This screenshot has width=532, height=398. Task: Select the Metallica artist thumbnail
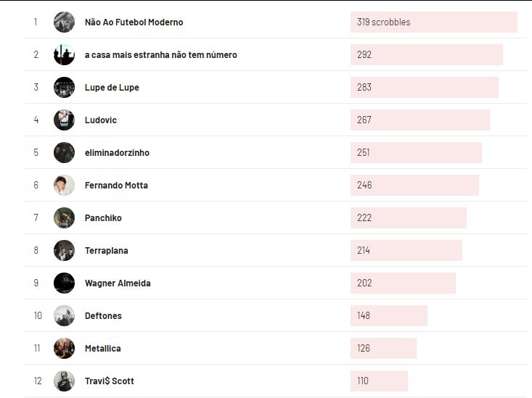pos(64,348)
